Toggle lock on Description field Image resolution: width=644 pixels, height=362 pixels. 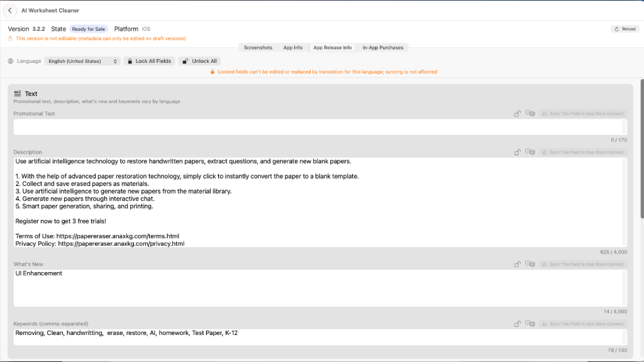(518, 152)
